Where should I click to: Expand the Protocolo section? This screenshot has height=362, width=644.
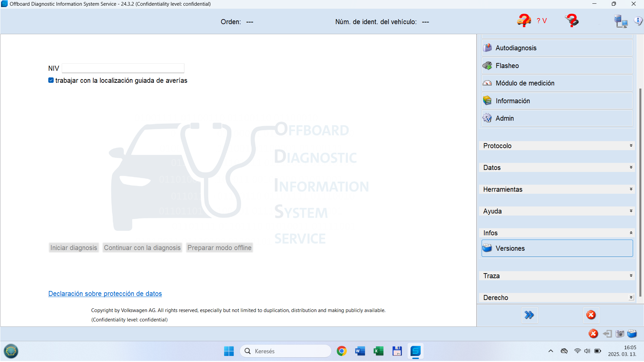pyautogui.click(x=557, y=146)
